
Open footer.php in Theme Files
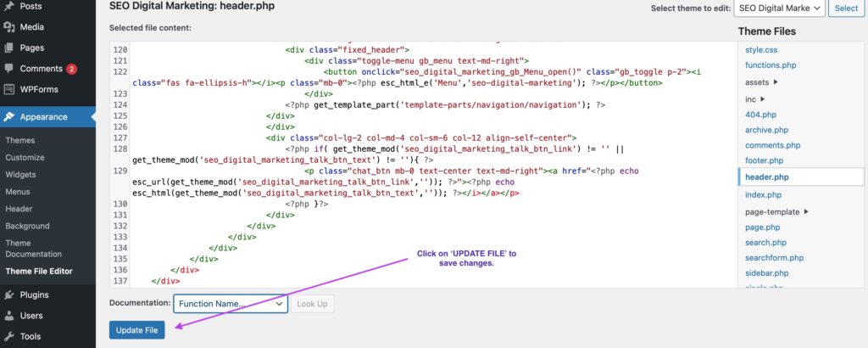coord(764,160)
